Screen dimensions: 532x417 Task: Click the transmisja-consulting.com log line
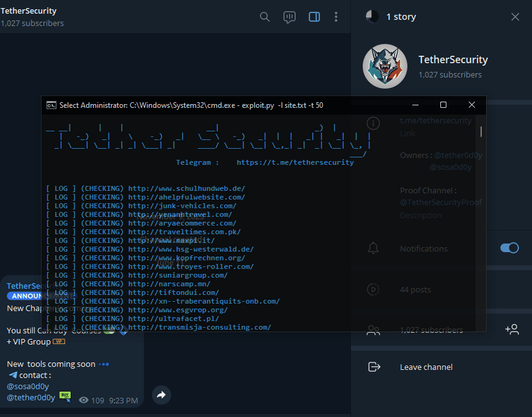159,327
